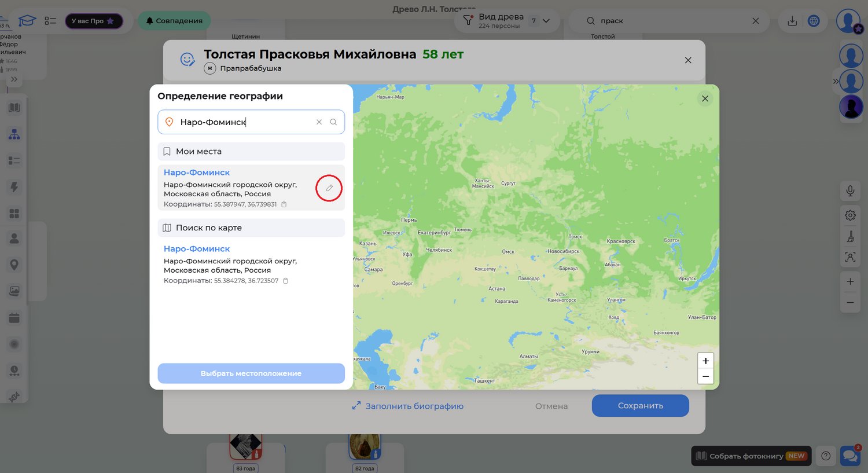Viewport: 868px width, 473px height.
Task: Click Выбрать местоположение button
Action: [251, 373]
